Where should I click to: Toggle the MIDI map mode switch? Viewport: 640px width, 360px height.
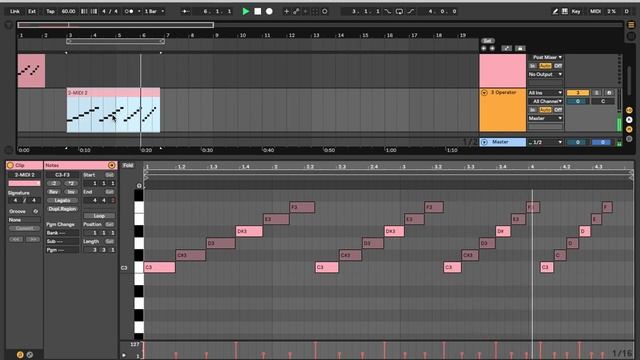pos(595,11)
